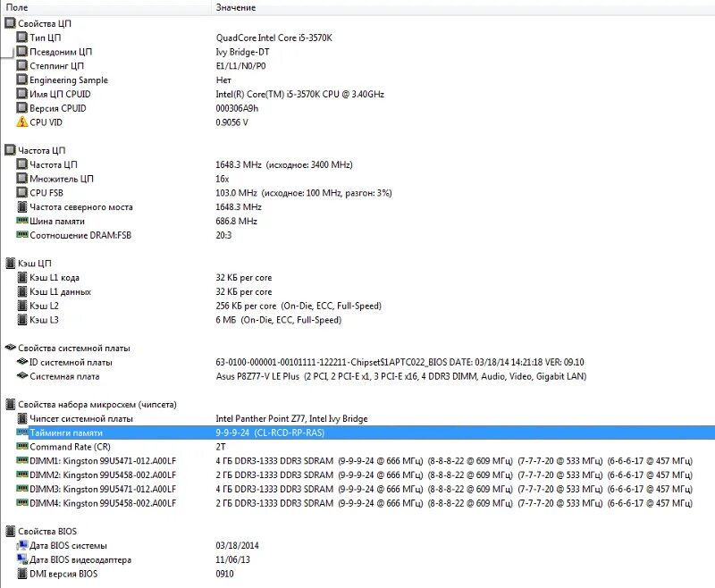Click the Intel(R) Core(TM) i5-3570K CPU name value

coord(300,95)
